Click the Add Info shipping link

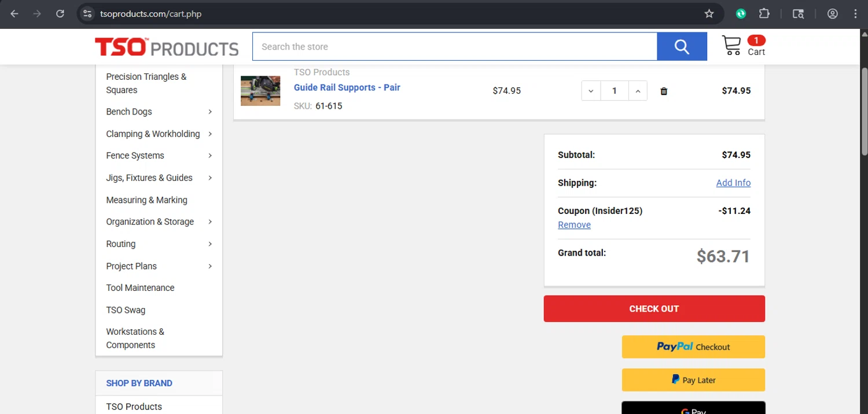[x=733, y=183]
